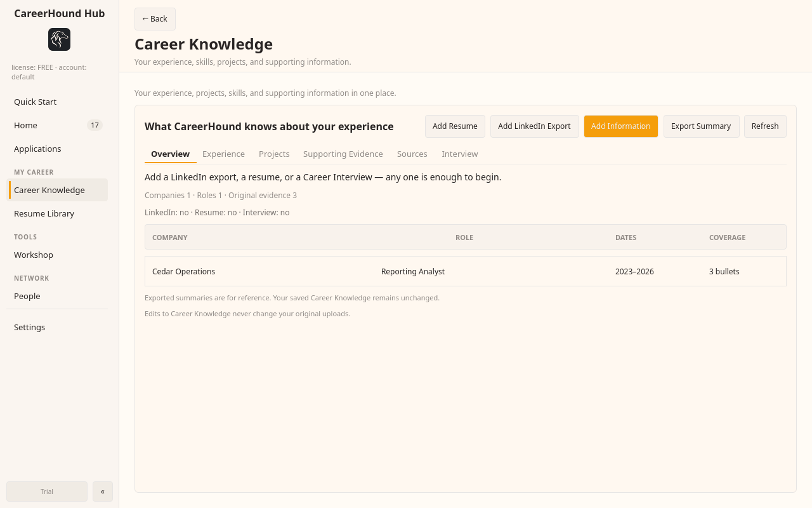The width and height of the screenshot is (812, 508).
Task: Click the Add Resume button
Action: [x=455, y=126]
